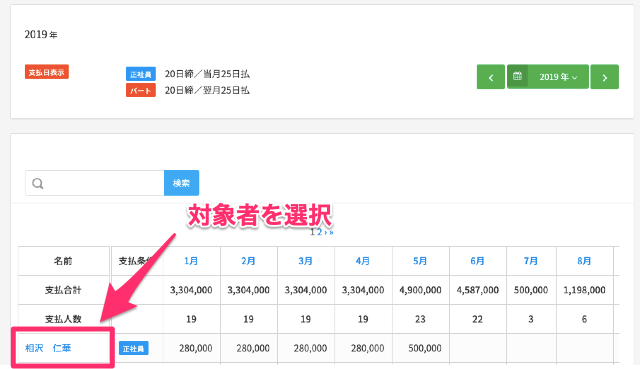This screenshot has height=369, width=640.
Task: Select the 名前 column header
Action: pyautogui.click(x=63, y=261)
